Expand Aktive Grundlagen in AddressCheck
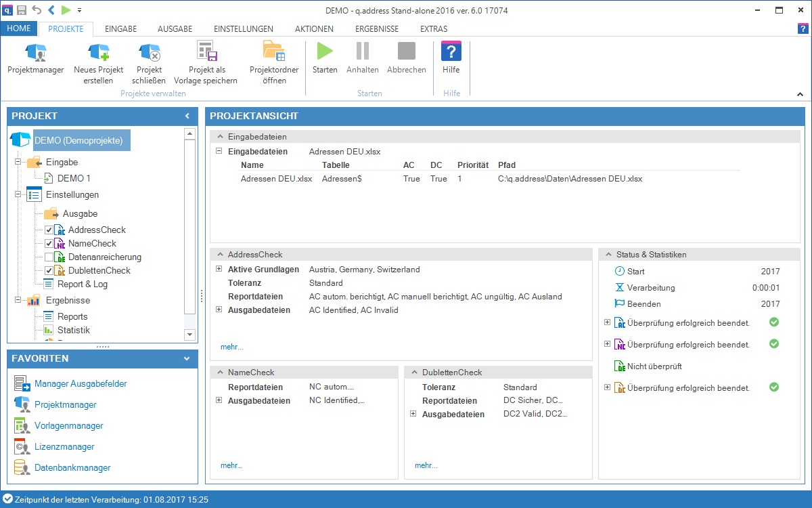The image size is (812, 508). (219, 269)
